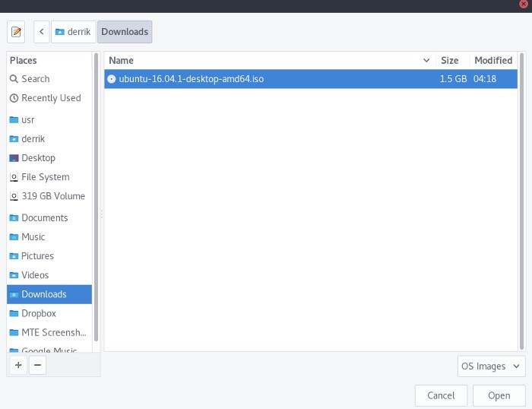Image resolution: width=532 pixels, height=409 pixels.
Task: Open Recently Used in sidebar
Action: (50, 98)
